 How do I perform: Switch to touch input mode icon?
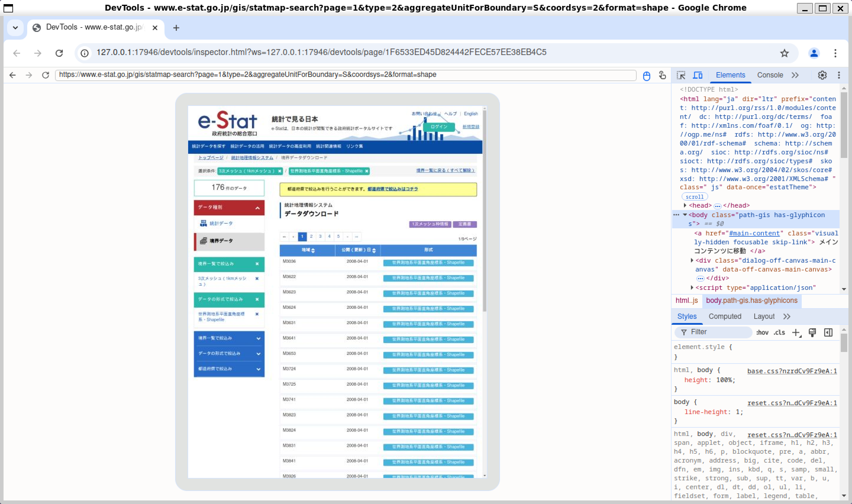(662, 75)
